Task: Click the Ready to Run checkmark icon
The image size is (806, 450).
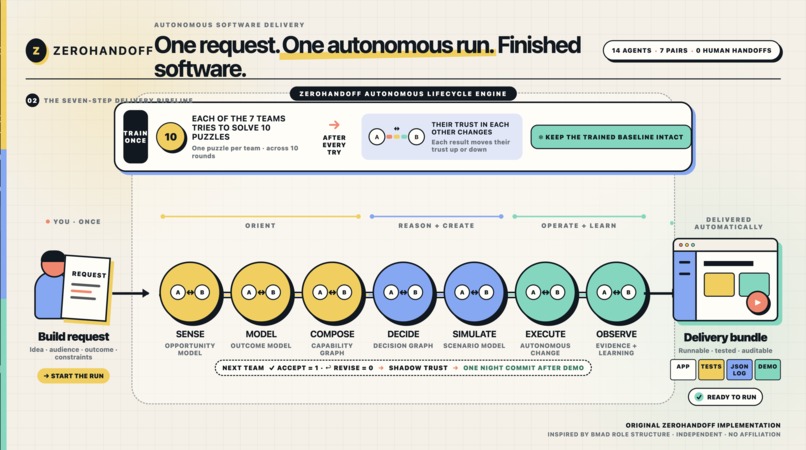Action: point(699,397)
